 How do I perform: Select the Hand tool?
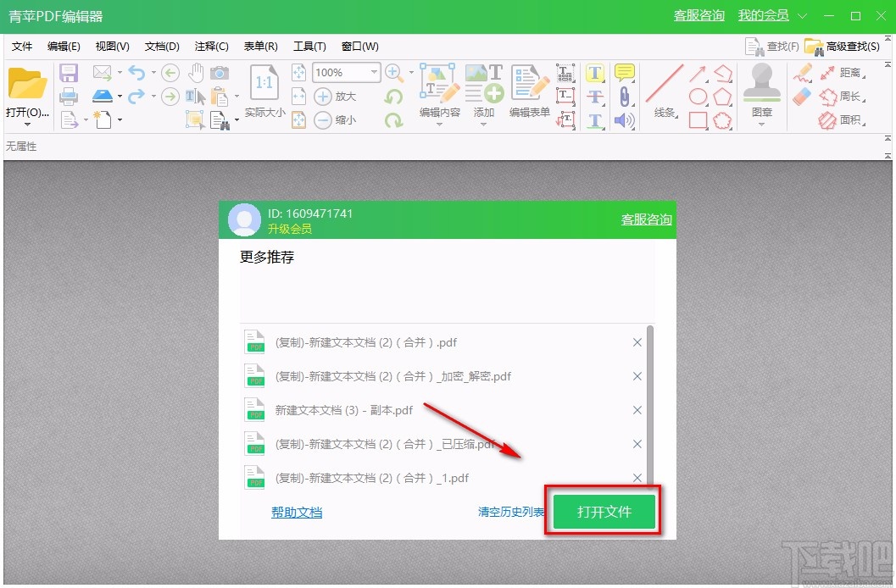pos(196,73)
